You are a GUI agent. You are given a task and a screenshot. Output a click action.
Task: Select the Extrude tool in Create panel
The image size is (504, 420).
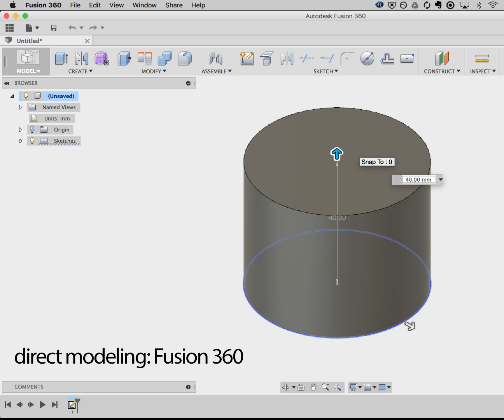[x=61, y=58]
